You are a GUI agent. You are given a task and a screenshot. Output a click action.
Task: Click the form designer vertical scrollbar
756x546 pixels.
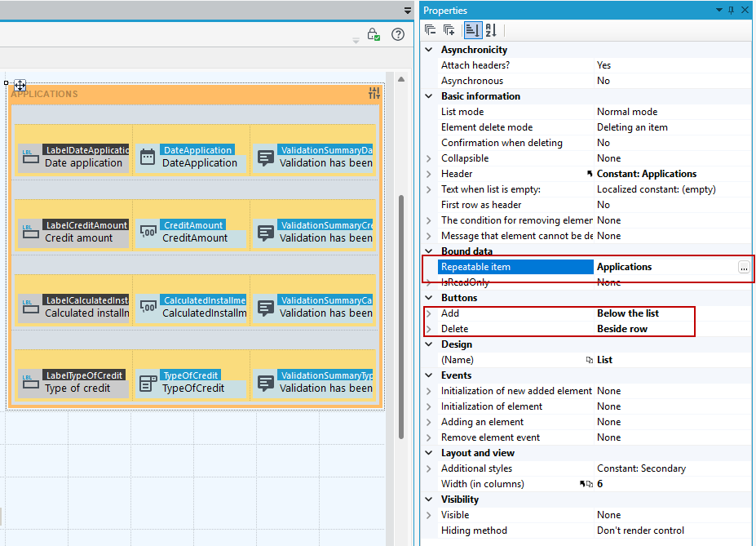click(401, 317)
